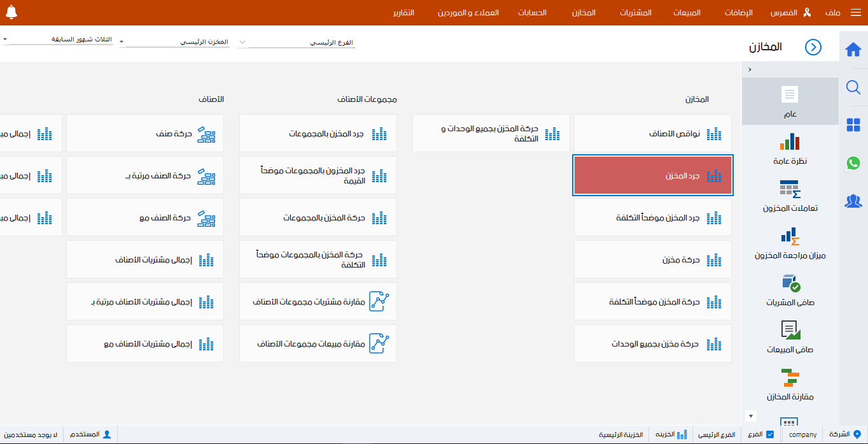Collapse the side panel using small arrow
Image resolution: width=868 pixels, height=444 pixels.
pos(750,69)
